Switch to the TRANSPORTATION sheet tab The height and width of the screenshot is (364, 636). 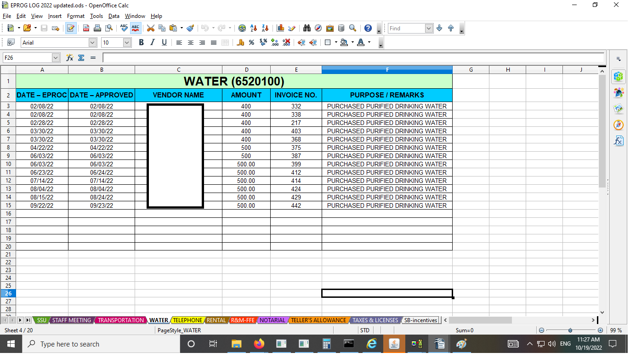(x=121, y=320)
